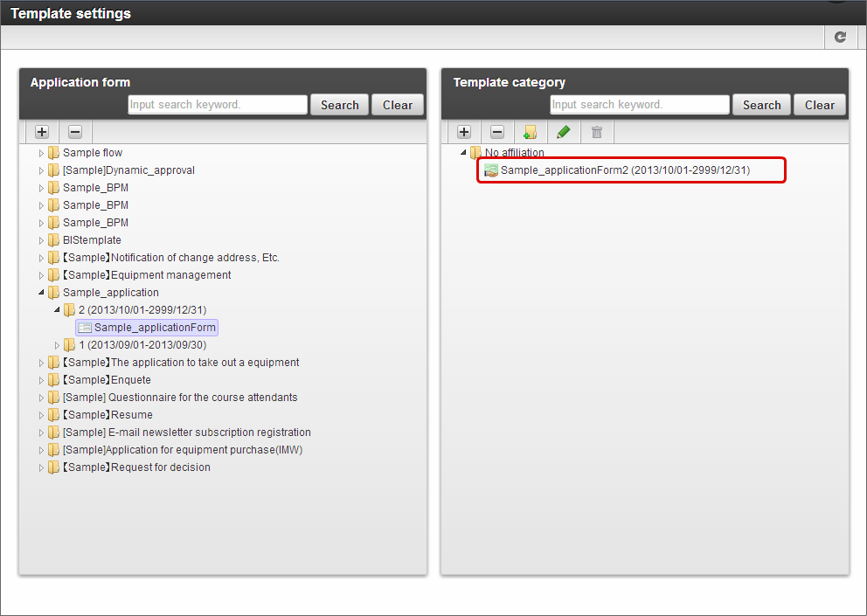Image resolution: width=867 pixels, height=616 pixels.
Task: Select the BIStemplate label
Action: click(92, 240)
